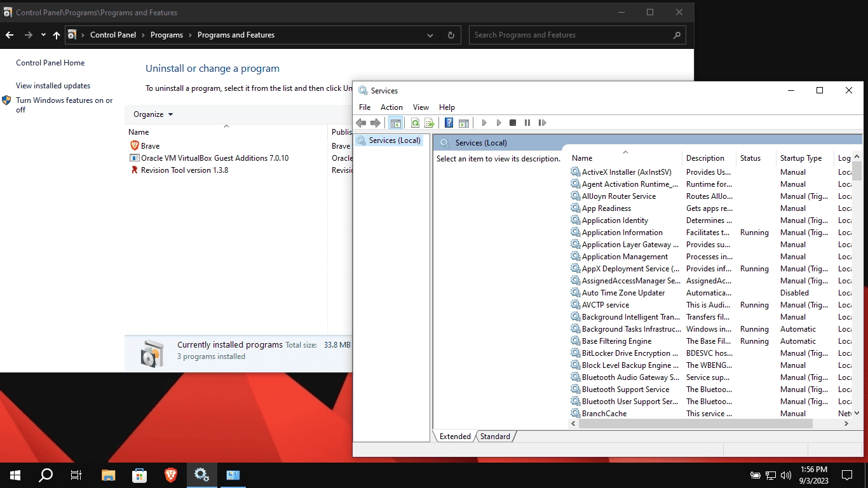This screenshot has height=488, width=868.
Task: Select Bluetooth Support Service row
Action: click(710, 390)
